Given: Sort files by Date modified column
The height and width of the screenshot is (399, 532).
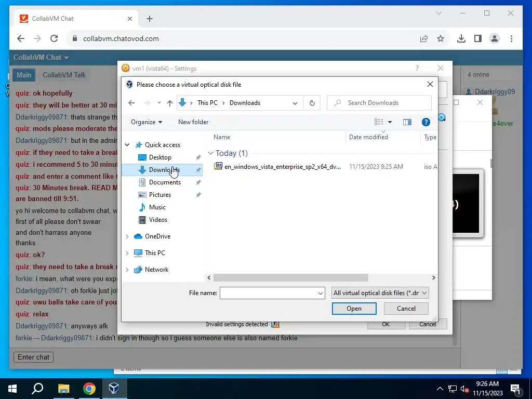Looking at the screenshot, I should (368, 137).
